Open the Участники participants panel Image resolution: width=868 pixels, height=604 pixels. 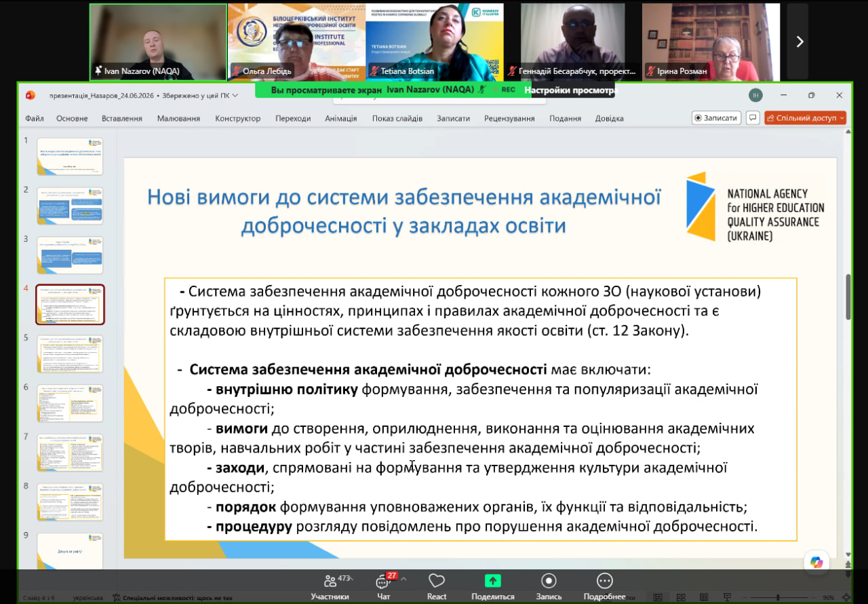coord(330,587)
